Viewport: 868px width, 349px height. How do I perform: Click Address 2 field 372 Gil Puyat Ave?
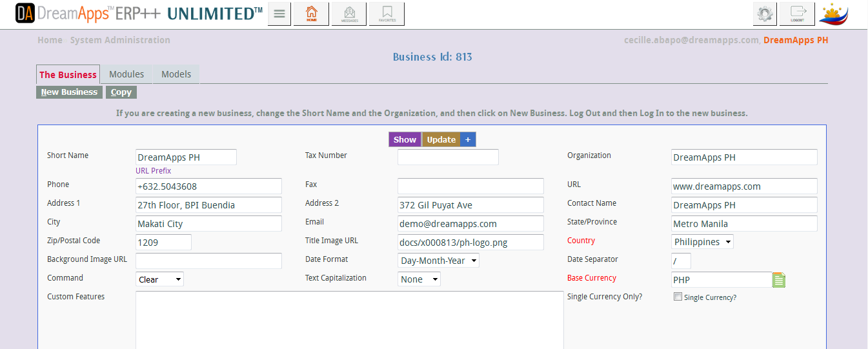(x=470, y=205)
